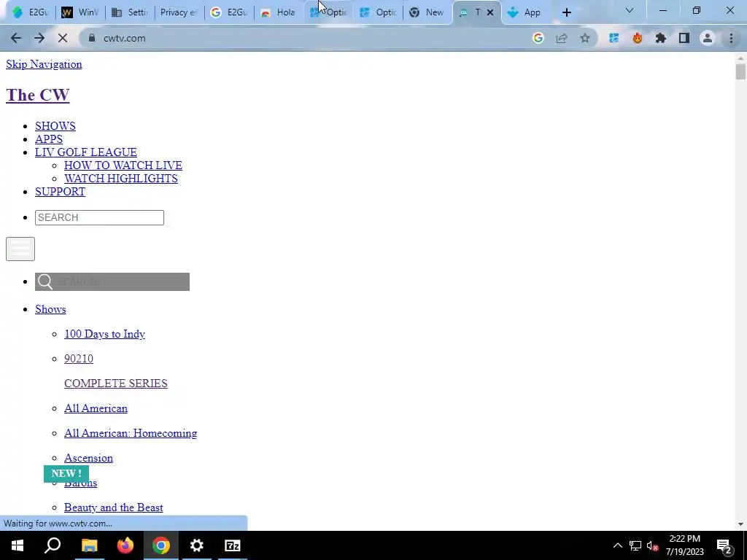Screen dimensions: 747x560
Task: Click the white SEARCH text field
Action: (99, 217)
